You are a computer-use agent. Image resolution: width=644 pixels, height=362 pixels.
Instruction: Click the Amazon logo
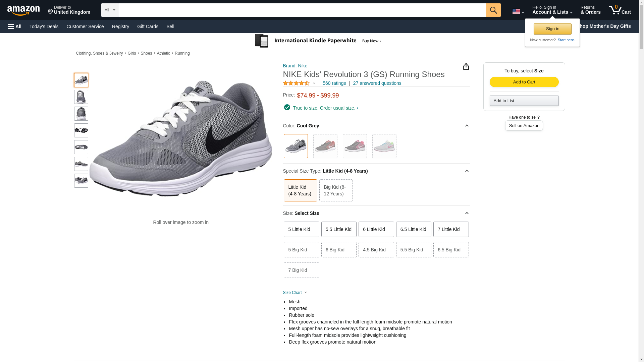23,10
